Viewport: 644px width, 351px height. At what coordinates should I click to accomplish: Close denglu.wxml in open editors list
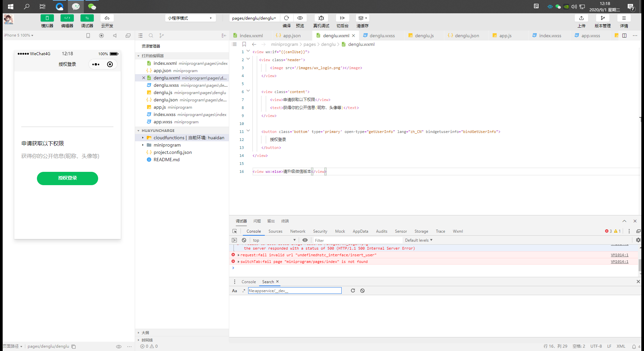pos(144,78)
